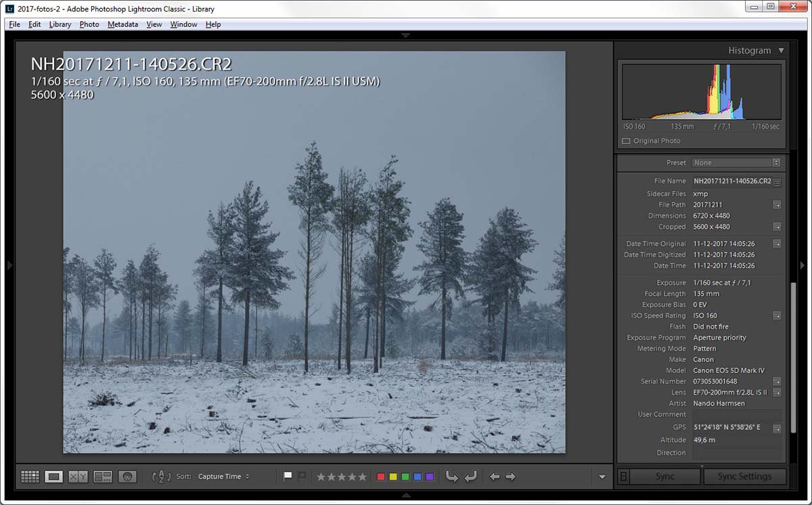Open Compare view (XY icon)
Image resolution: width=812 pixels, height=505 pixels.
(78, 477)
